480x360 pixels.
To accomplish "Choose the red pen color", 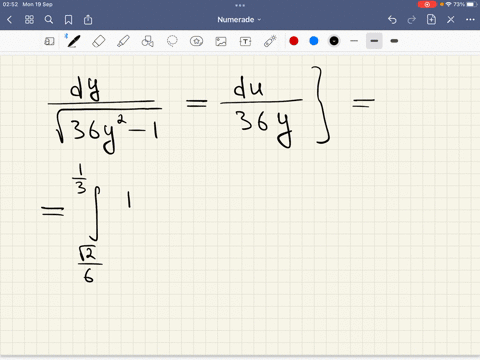I will pos(294,41).
